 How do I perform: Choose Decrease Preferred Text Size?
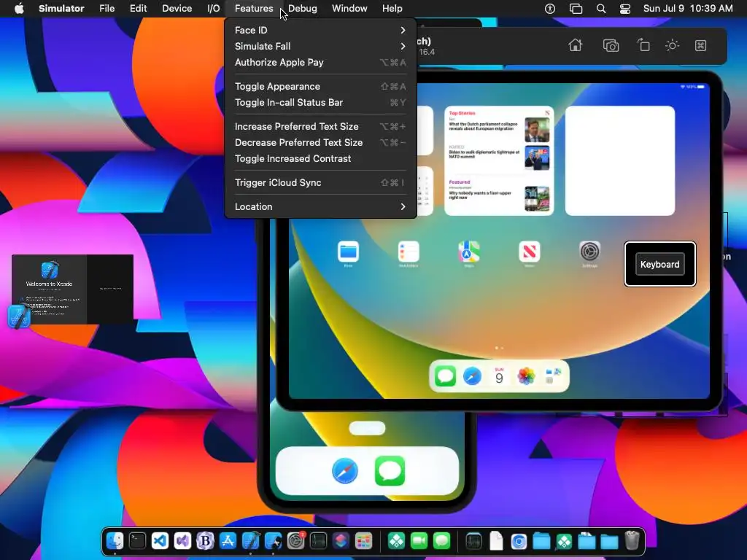tap(320, 142)
